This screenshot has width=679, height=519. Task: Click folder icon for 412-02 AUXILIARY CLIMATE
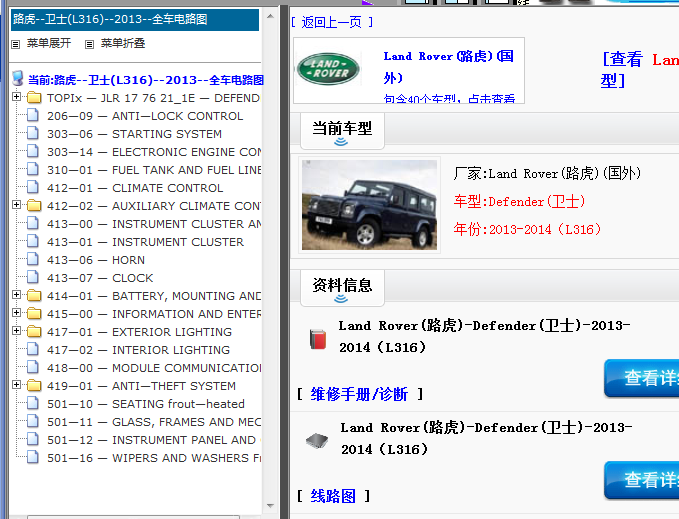pyautogui.click(x=34, y=206)
